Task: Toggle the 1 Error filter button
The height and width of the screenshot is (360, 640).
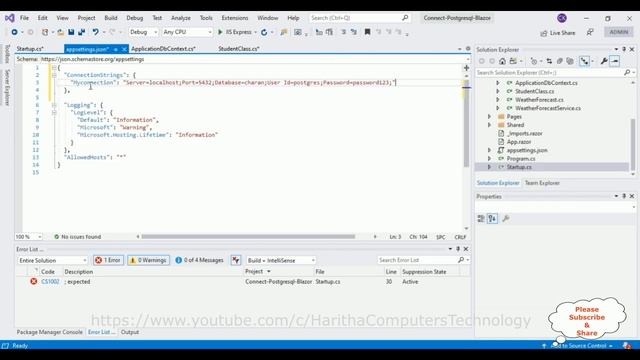Action: click(108, 260)
